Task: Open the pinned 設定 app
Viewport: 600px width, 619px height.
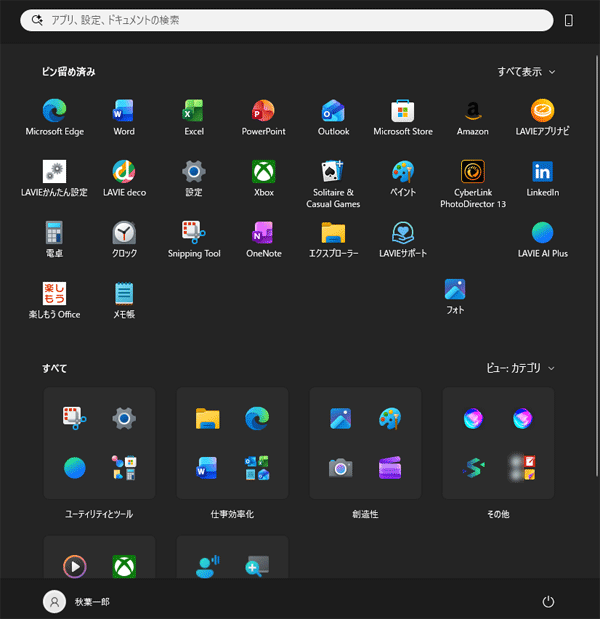Action: point(194,178)
